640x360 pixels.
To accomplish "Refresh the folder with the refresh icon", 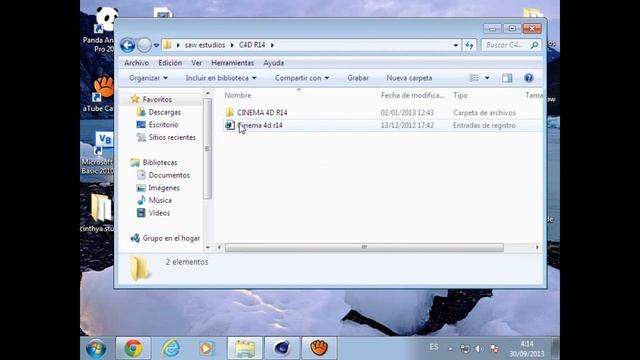I will click(469, 45).
